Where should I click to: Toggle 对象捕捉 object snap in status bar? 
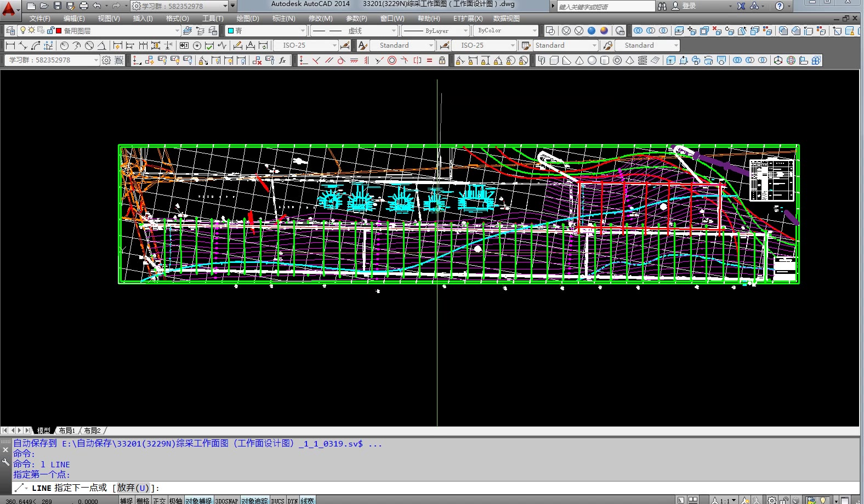pos(198,500)
